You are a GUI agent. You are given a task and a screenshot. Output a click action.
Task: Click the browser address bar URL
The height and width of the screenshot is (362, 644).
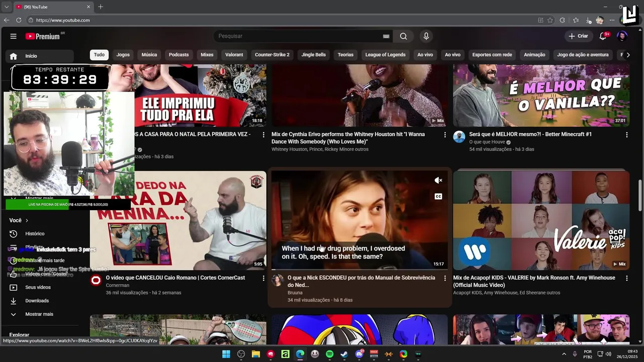[63, 20]
